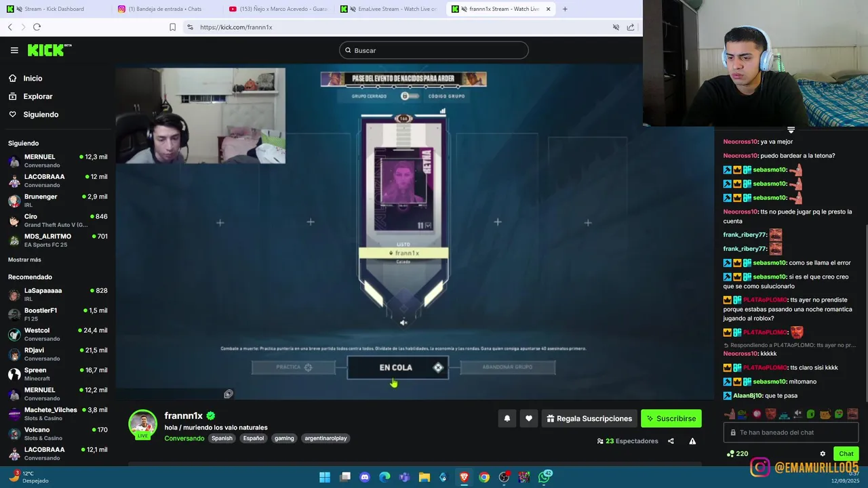Collapse chat with top handle icon
The image size is (868, 488).
[791, 130]
